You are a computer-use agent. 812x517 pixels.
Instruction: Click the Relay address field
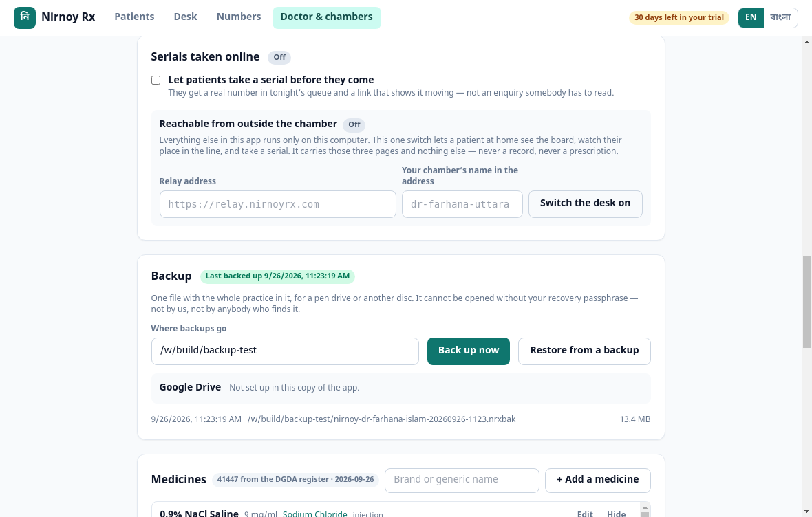277,204
